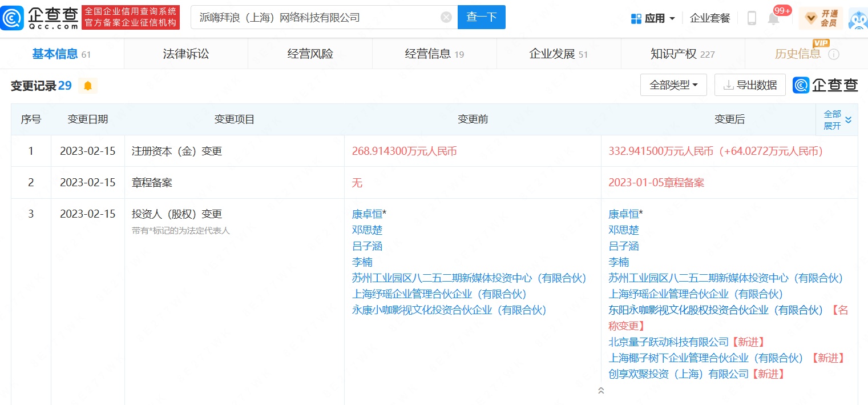Click info icon next to 历史信息
The height and width of the screenshot is (405, 868).
[834, 54]
